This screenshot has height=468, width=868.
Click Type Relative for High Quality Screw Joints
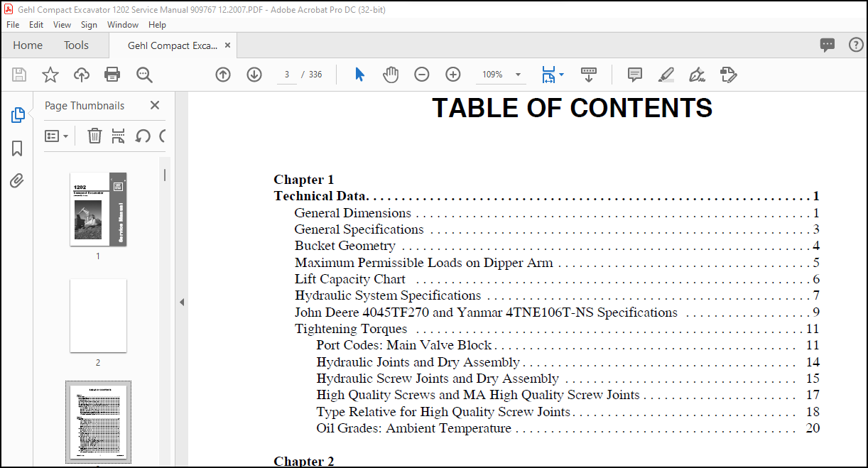568,412
